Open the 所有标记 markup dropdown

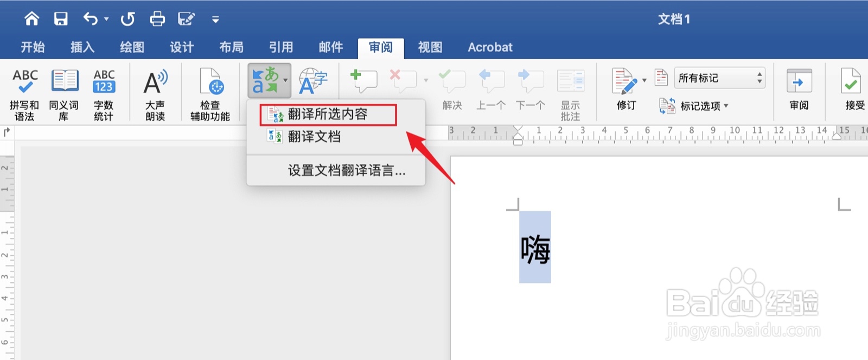pos(720,78)
